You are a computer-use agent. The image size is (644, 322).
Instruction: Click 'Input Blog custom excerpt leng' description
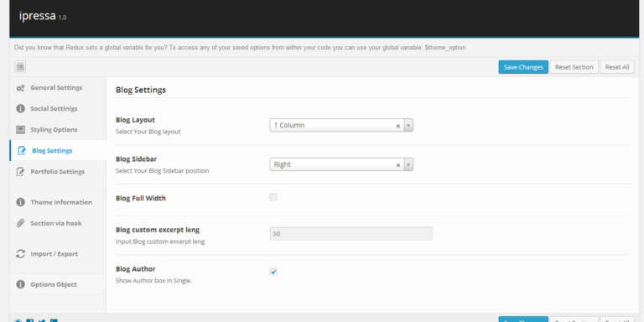point(160,241)
